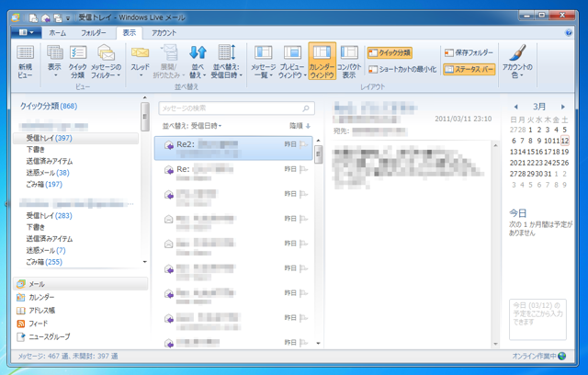Click the オンライン作業中 globe status icon
588x375 pixels.
[x=562, y=356]
